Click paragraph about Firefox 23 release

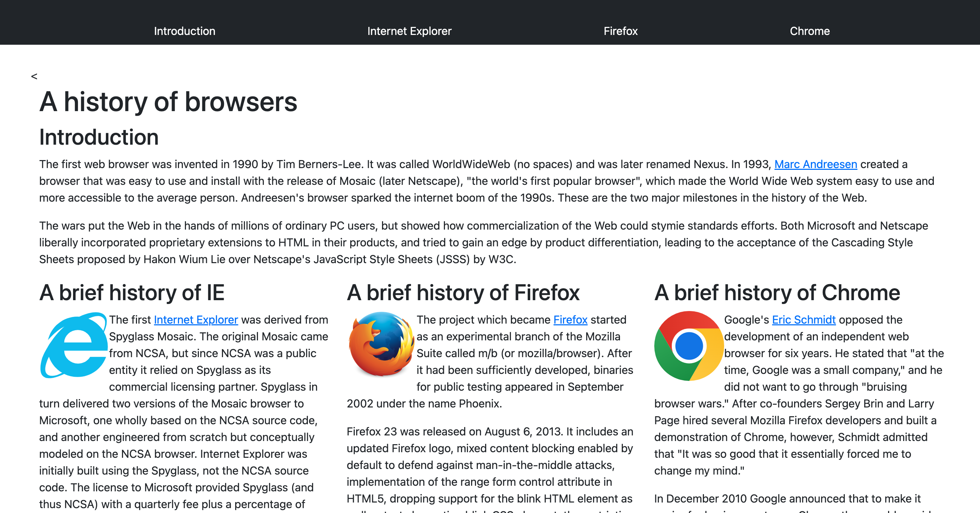[490, 465]
